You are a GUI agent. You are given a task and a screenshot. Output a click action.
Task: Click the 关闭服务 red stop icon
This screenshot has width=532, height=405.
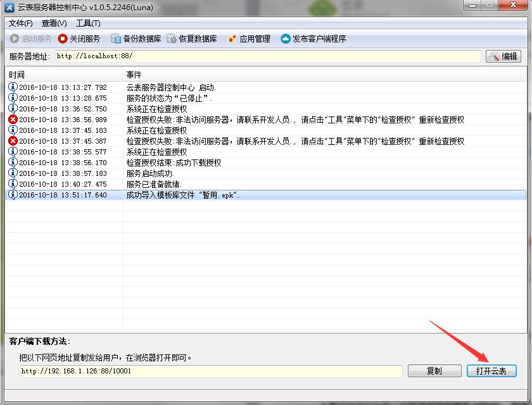click(63, 39)
